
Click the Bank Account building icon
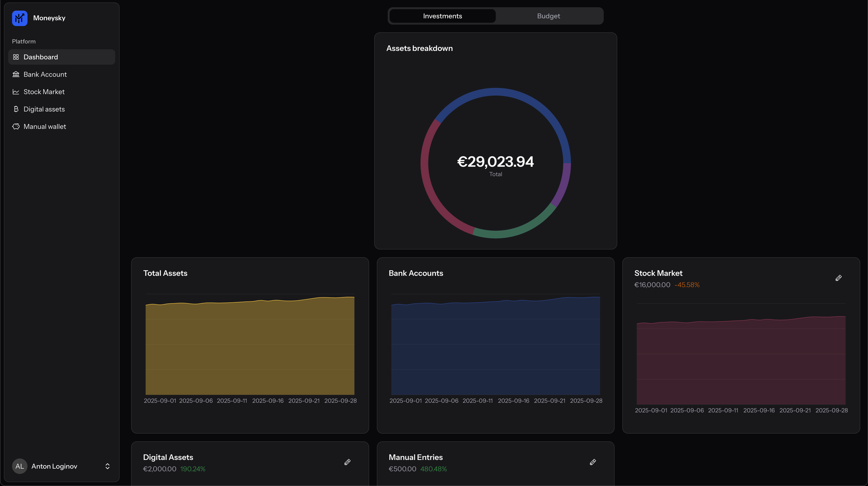16,74
